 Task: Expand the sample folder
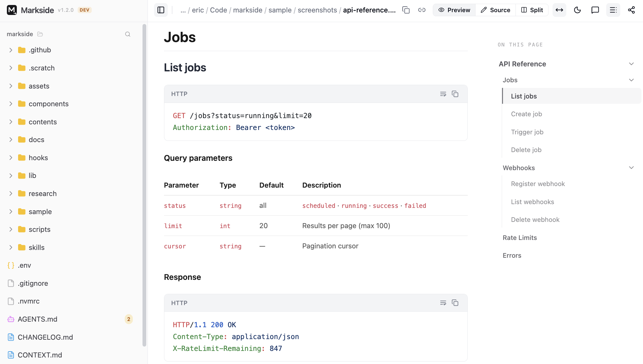pyautogui.click(x=11, y=212)
